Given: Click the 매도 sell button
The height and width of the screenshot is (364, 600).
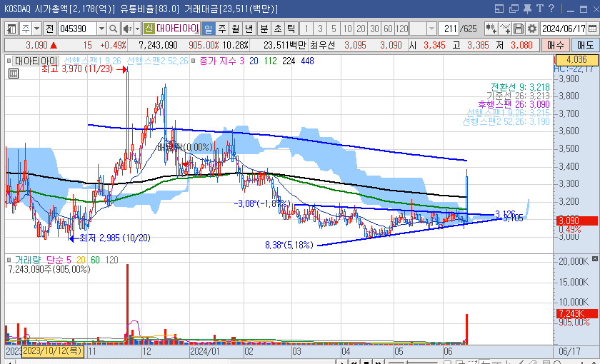Looking at the screenshot, I should click(585, 45).
